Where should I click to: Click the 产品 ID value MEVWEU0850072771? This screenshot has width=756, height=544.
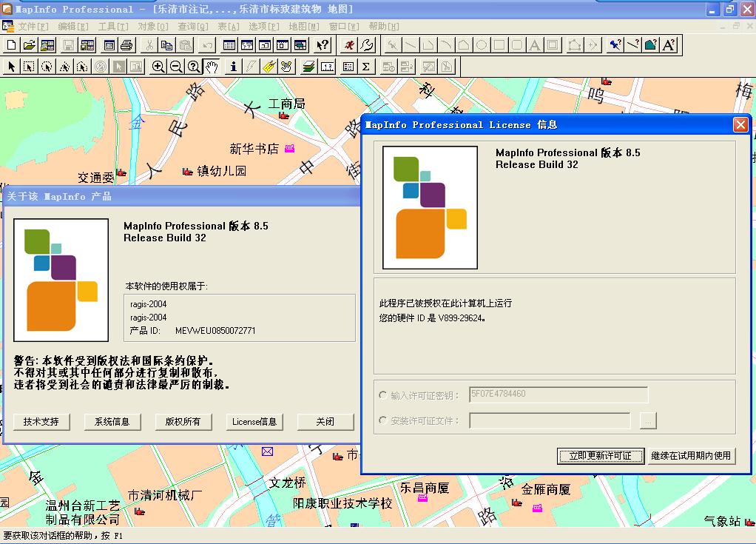[215, 331]
